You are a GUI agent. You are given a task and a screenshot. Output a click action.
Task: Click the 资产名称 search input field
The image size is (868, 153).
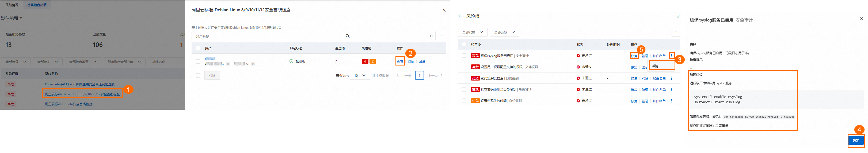267,36
